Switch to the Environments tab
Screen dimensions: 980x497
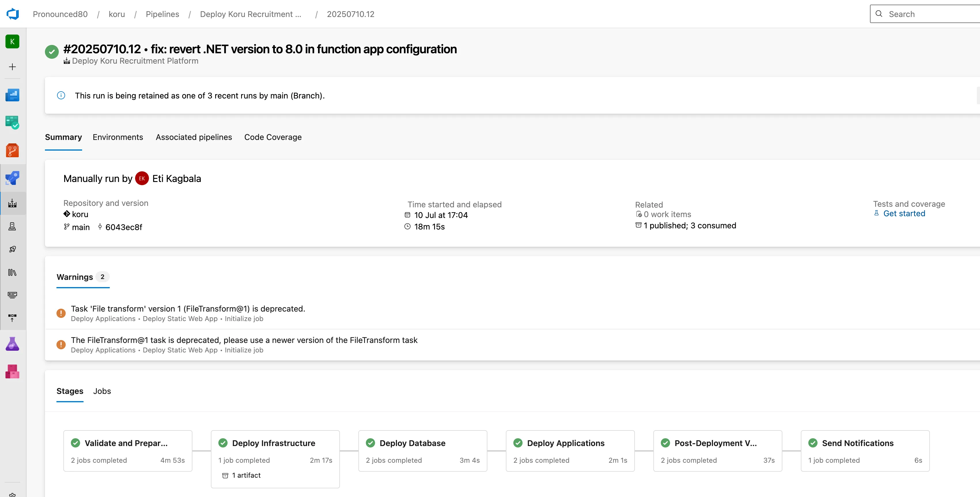[118, 137]
